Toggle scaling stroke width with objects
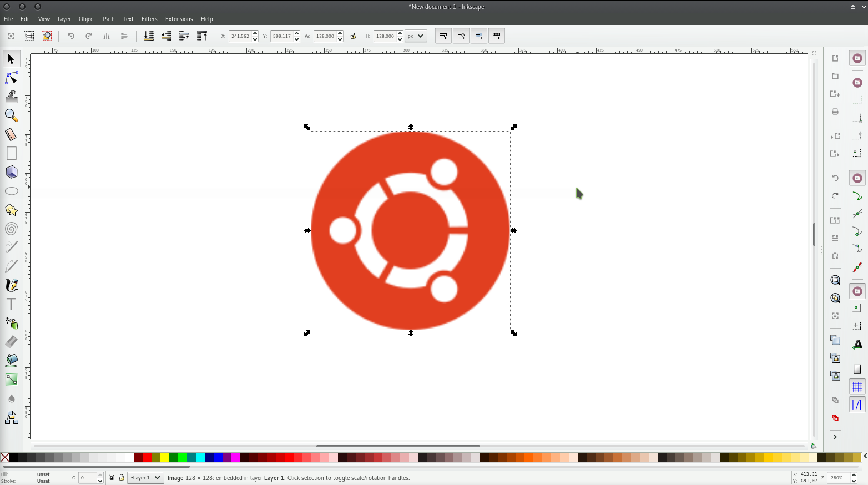This screenshot has width=868, height=485. pos(443,36)
